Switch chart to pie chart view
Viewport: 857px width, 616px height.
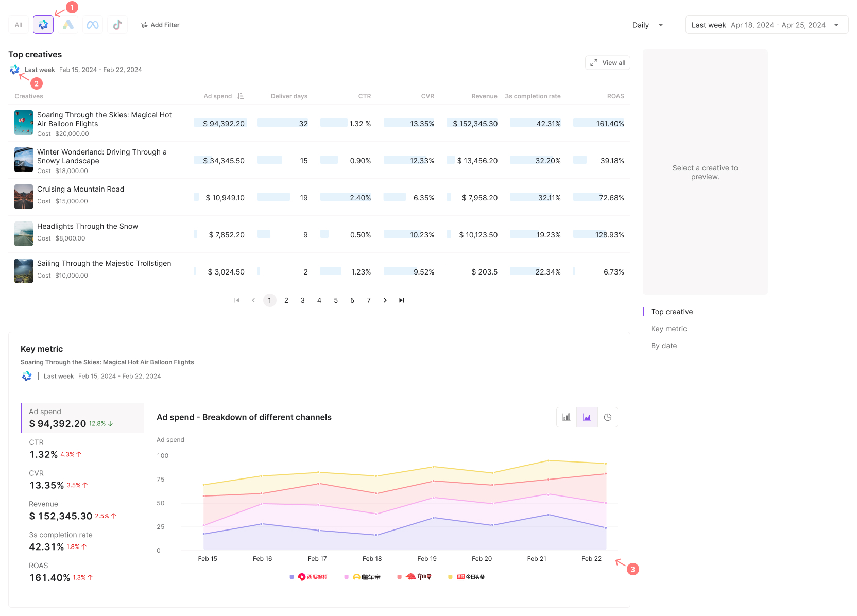point(608,417)
